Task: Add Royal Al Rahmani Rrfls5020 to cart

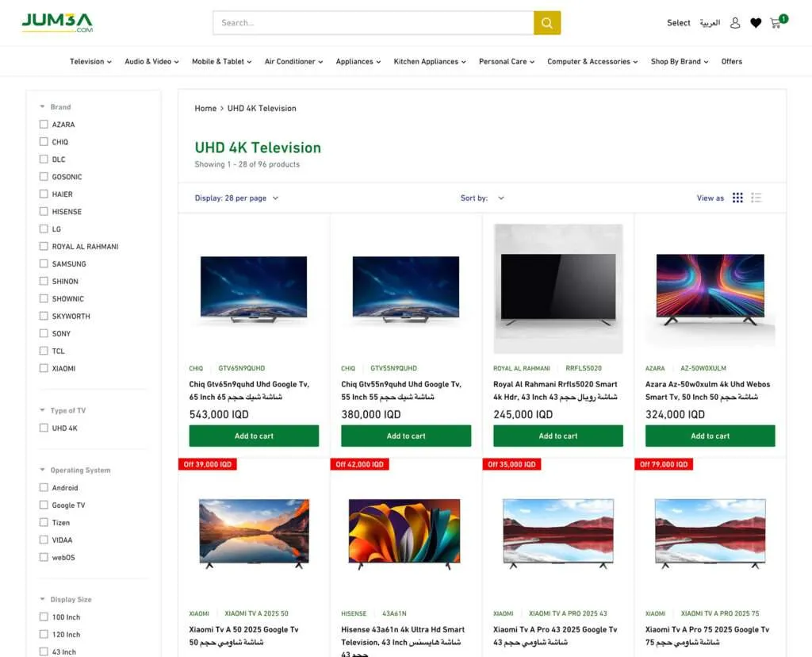Action: click(557, 436)
